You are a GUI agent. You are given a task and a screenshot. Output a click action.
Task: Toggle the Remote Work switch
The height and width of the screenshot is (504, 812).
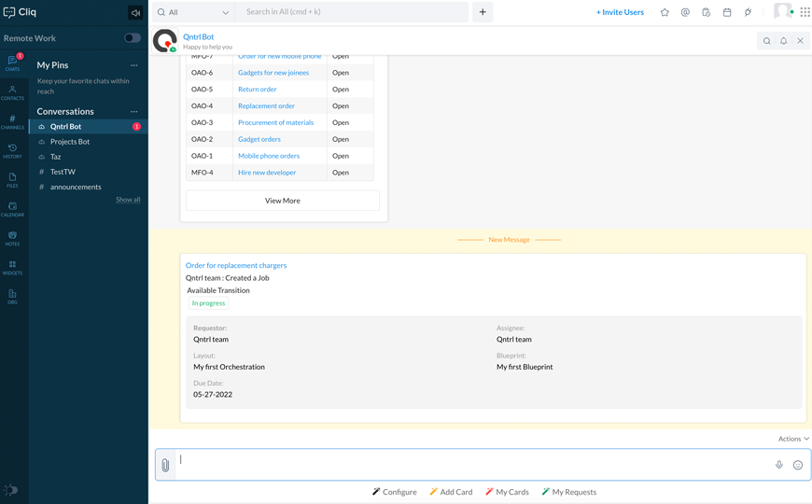132,38
